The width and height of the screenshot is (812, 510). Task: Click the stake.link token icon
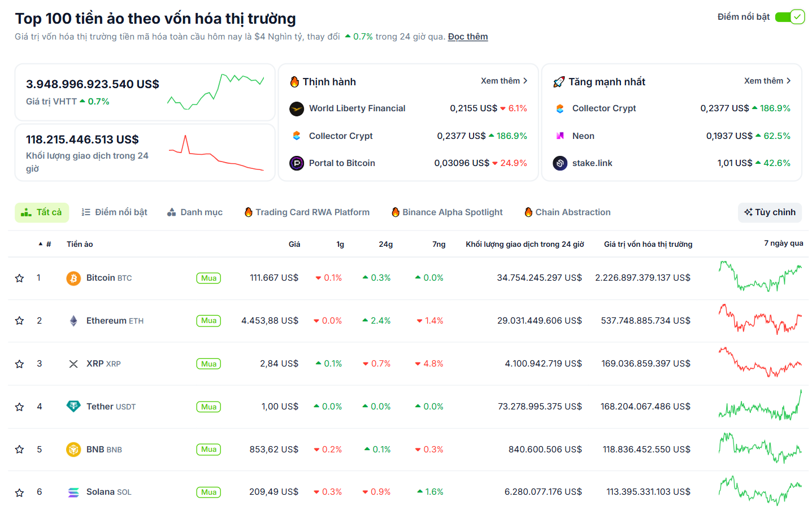point(559,163)
